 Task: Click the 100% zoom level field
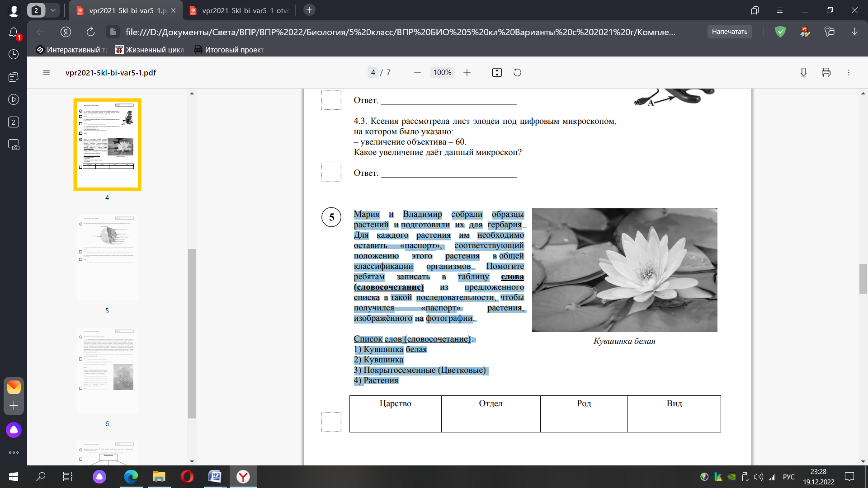coord(442,73)
